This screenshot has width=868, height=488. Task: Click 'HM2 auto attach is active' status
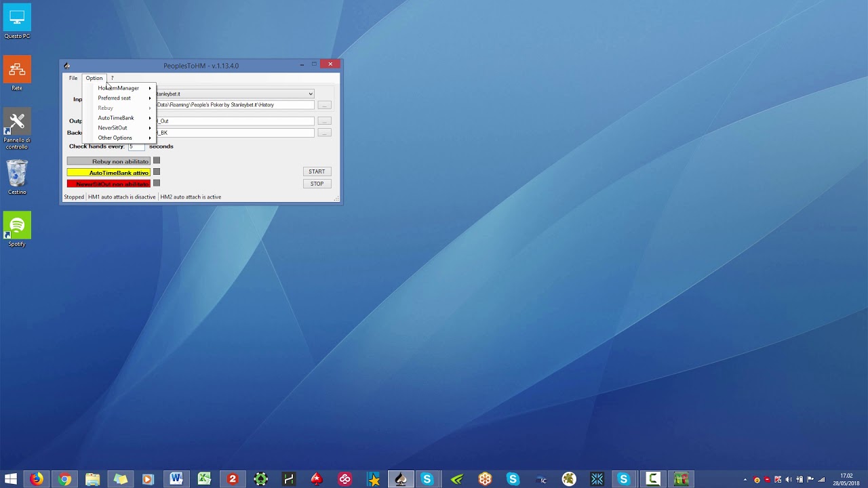click(x=191, y=197)
